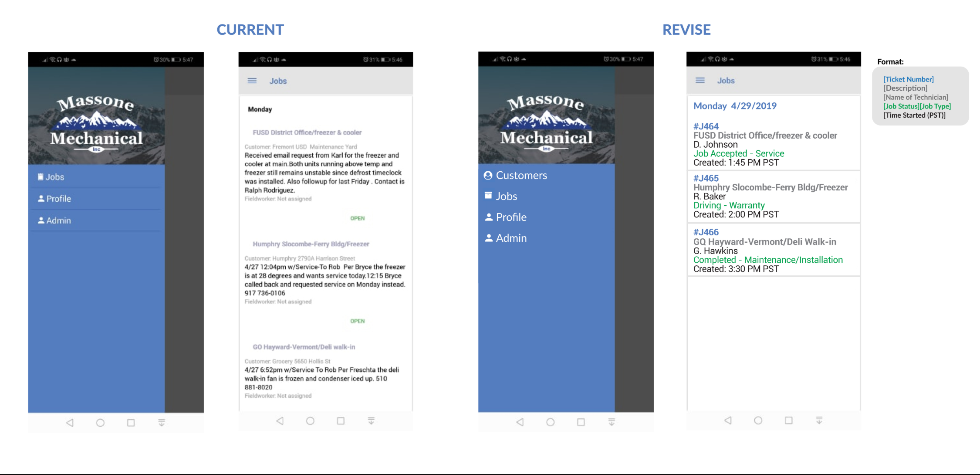Open hamburger menu in revised Jobs screen
Viewport: 980px width, 475px height.
point(700,81)
